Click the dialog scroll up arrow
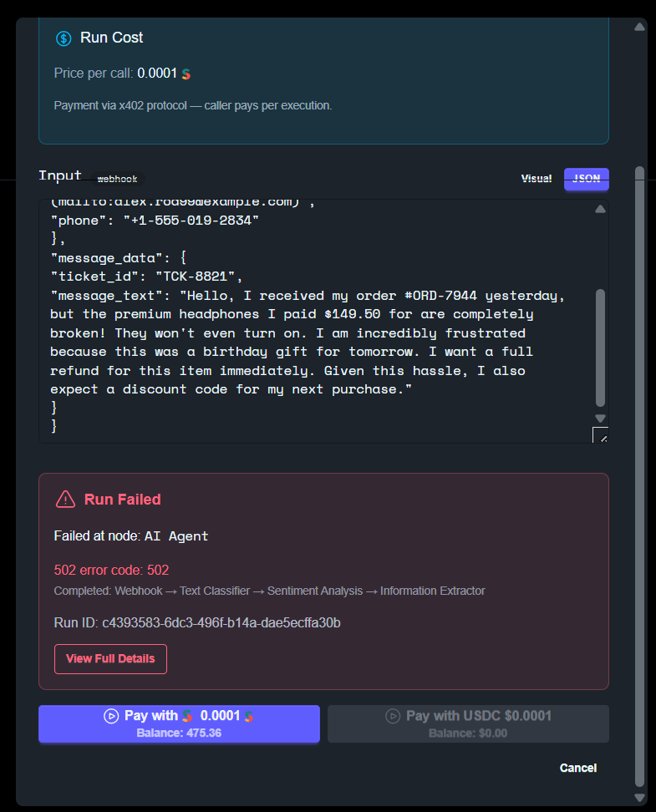The height and width of the screenshot is (812, 656). click(x=640, y=27)
